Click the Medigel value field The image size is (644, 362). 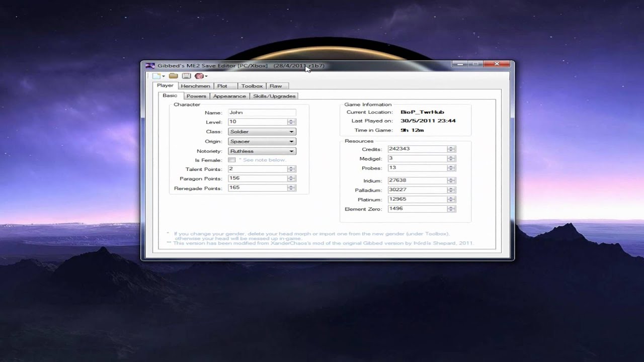418,158
